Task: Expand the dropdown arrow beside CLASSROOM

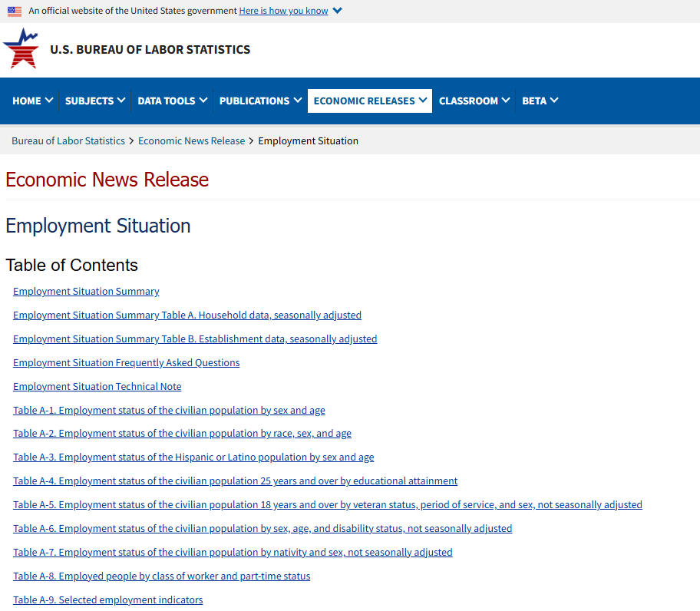Action: [x=506, y=101]
